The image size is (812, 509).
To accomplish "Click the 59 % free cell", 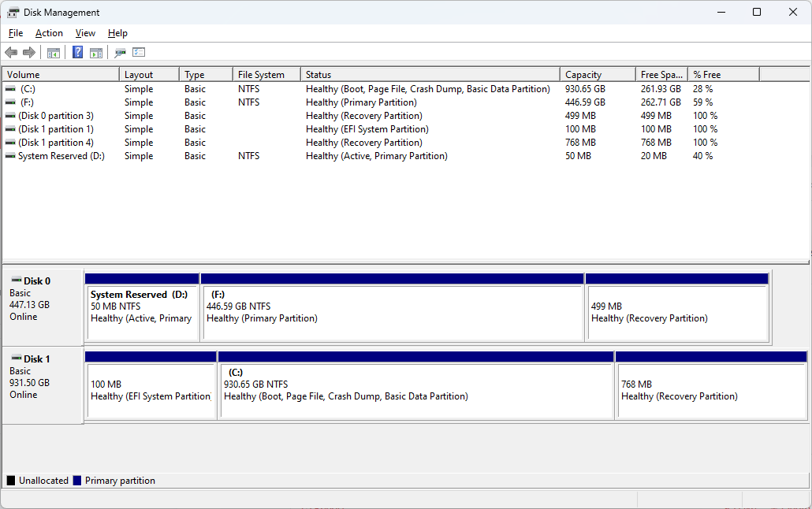I will tap(702, 102).
